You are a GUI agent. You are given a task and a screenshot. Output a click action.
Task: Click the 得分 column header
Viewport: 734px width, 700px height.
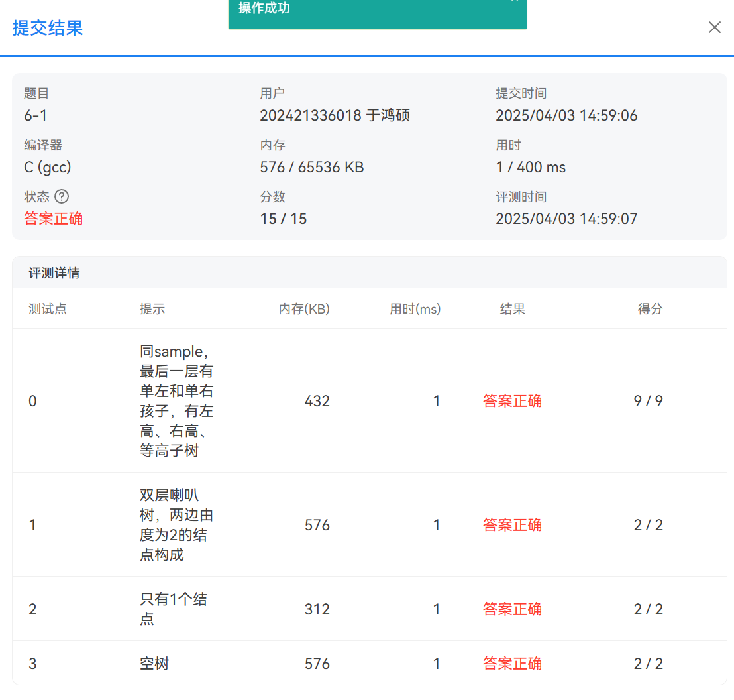650,309
